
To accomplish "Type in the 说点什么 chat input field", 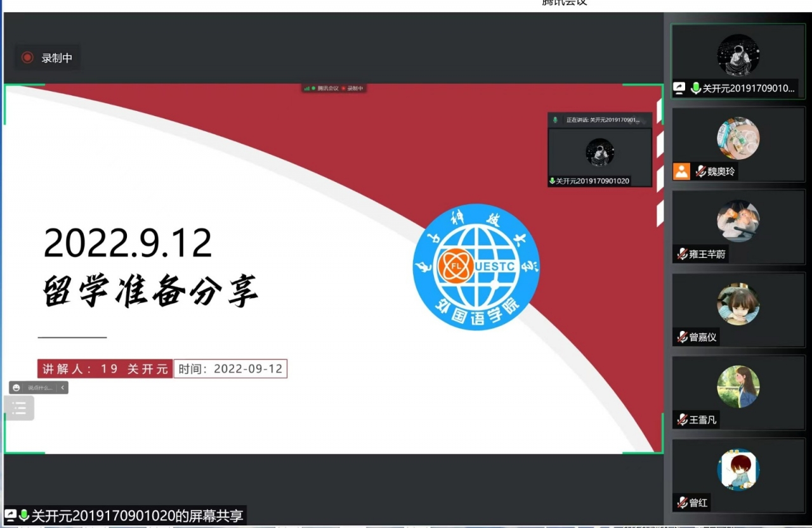I will [40, 388].
